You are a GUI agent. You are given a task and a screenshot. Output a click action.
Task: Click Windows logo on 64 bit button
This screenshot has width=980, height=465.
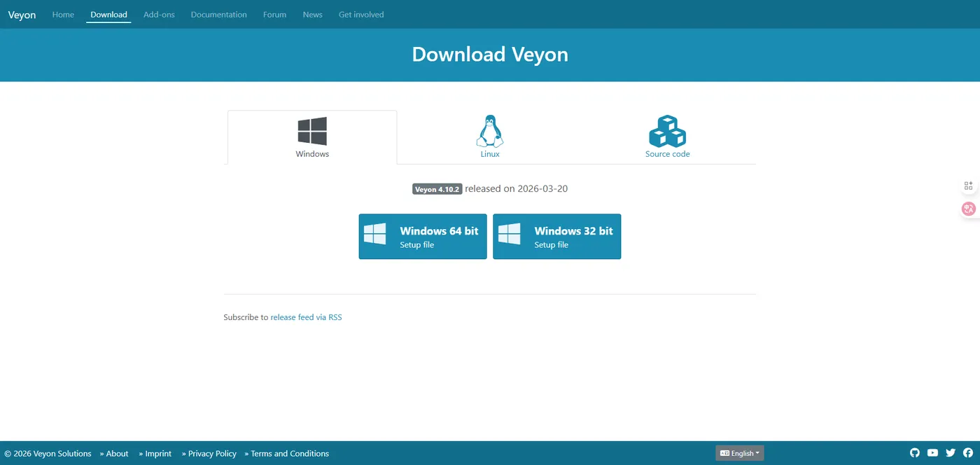(375, 234)
